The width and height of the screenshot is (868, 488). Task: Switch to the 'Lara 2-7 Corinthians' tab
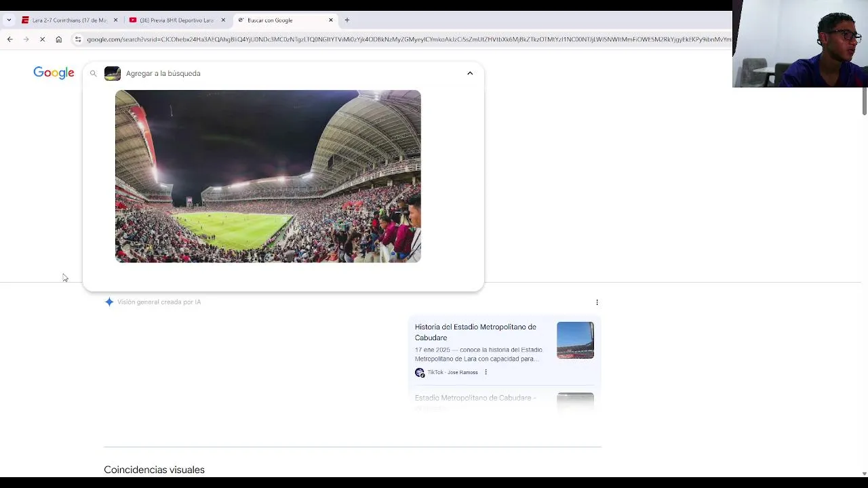[x=69, y=20]
